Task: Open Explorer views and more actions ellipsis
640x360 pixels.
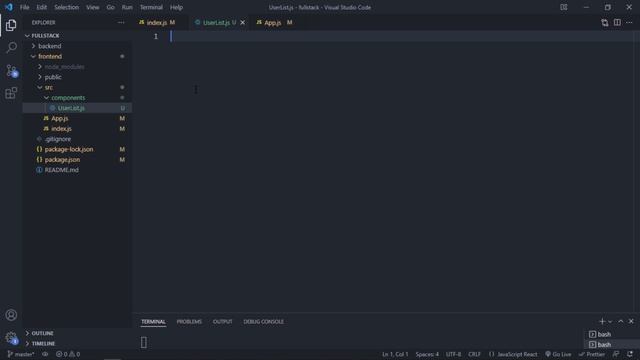Action: click(x=121, y=22)
